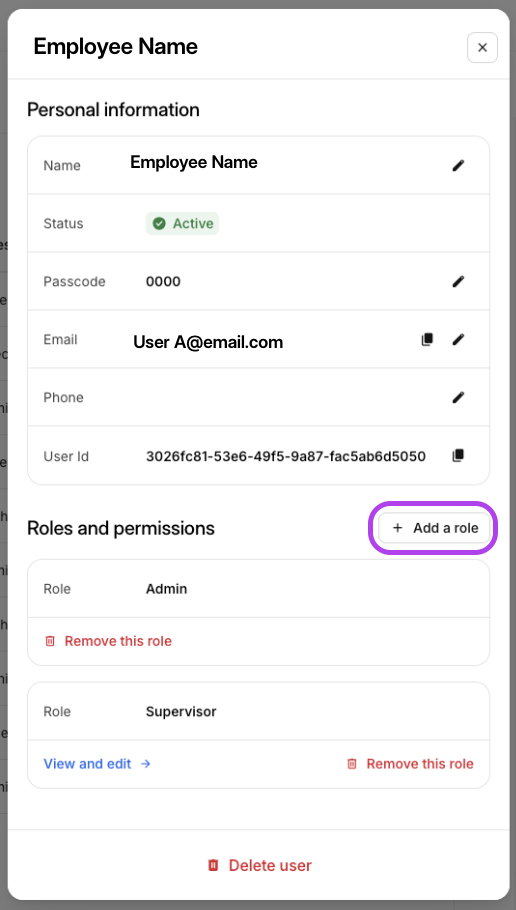Screen dimensions: 516x910
Task: Add a role button
Action: click(434, 528)
